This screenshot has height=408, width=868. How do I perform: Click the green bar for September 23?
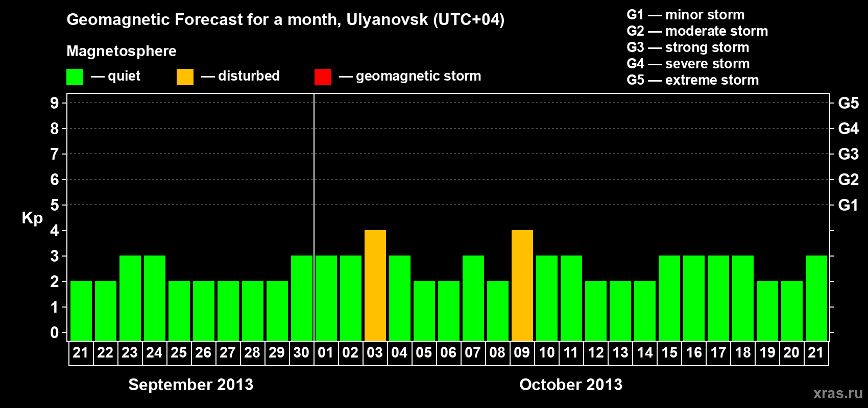pos(130,298)
